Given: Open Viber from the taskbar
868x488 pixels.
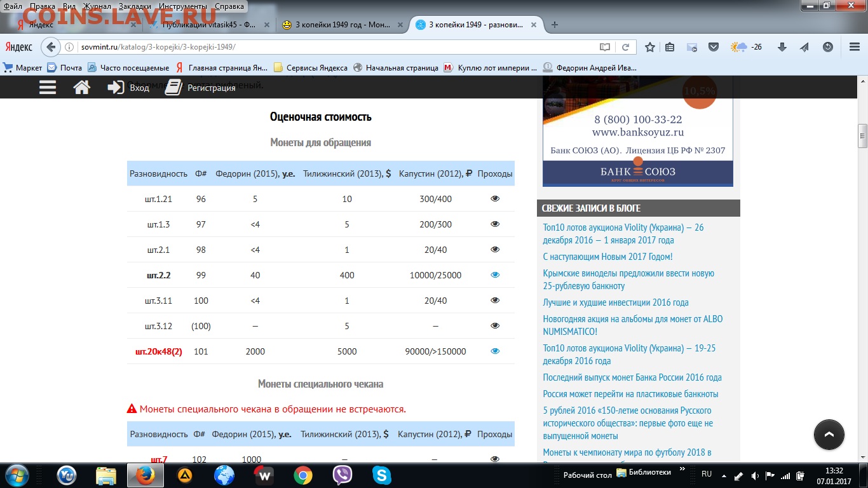Looking at the screenshot, I should point(342,475).
